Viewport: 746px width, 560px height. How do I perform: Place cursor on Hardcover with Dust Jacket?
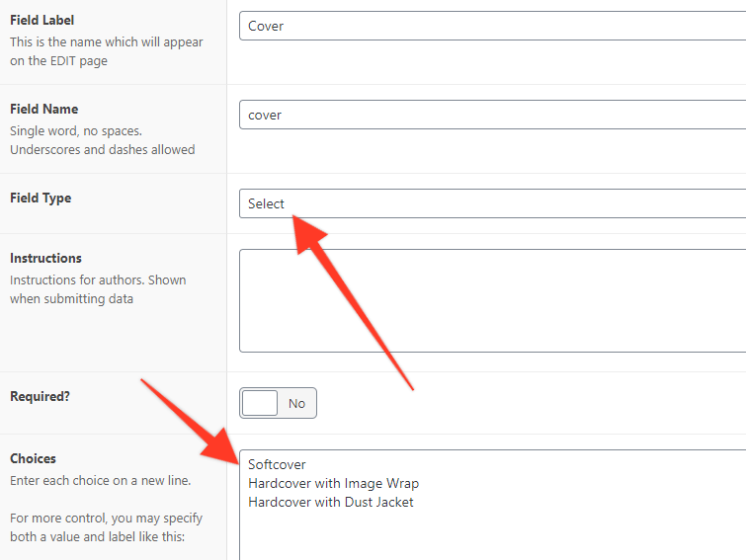pos(331,502)
